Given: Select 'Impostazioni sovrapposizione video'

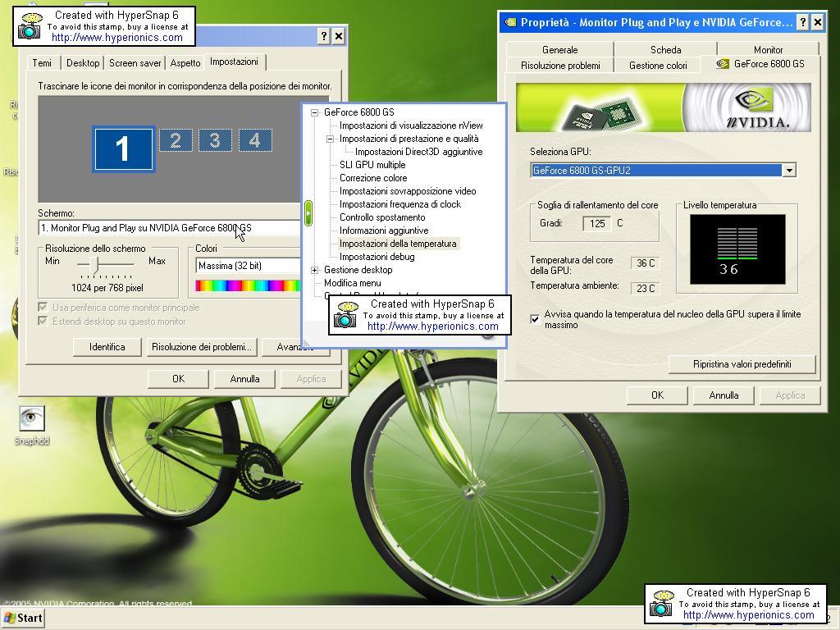Looking at the screenshot, I should tap(407, 191).
